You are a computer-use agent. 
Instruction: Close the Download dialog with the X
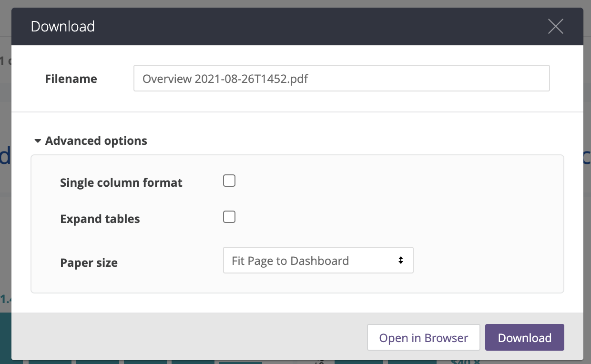(555, 26)
